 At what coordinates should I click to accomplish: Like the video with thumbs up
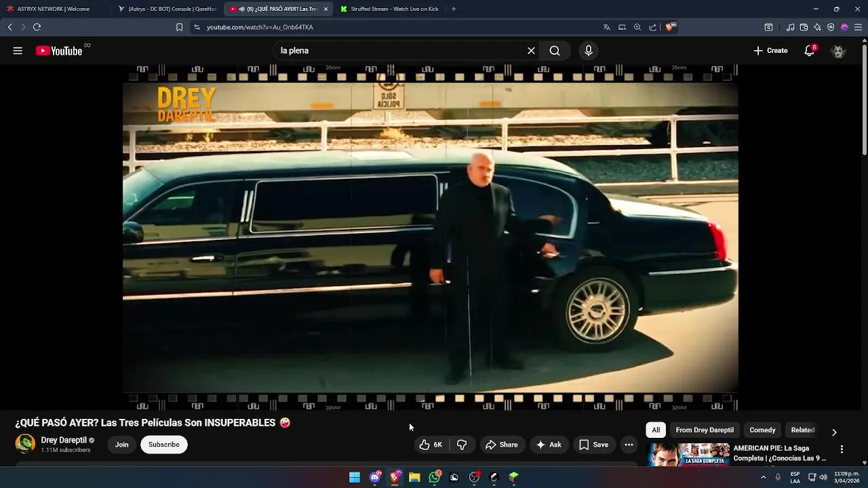431,445
